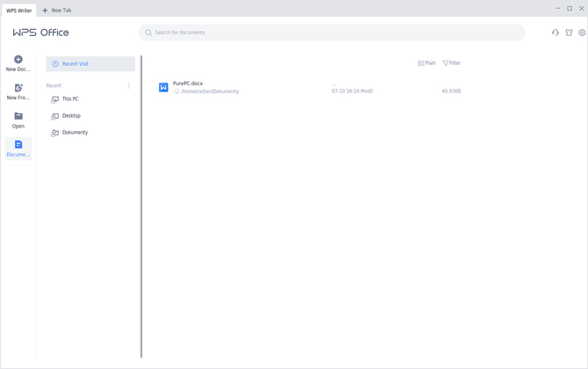Open settings gear icon

tap(582, 33)
